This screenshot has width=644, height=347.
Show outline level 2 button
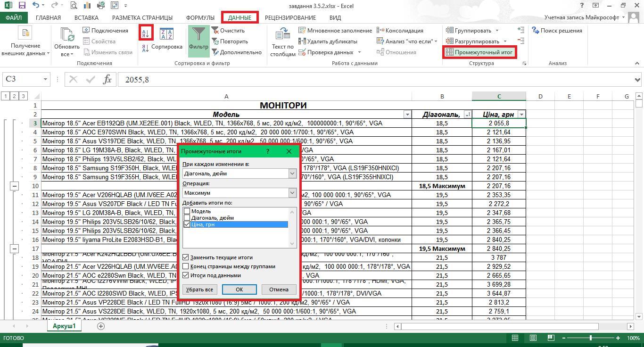[14, 96]
